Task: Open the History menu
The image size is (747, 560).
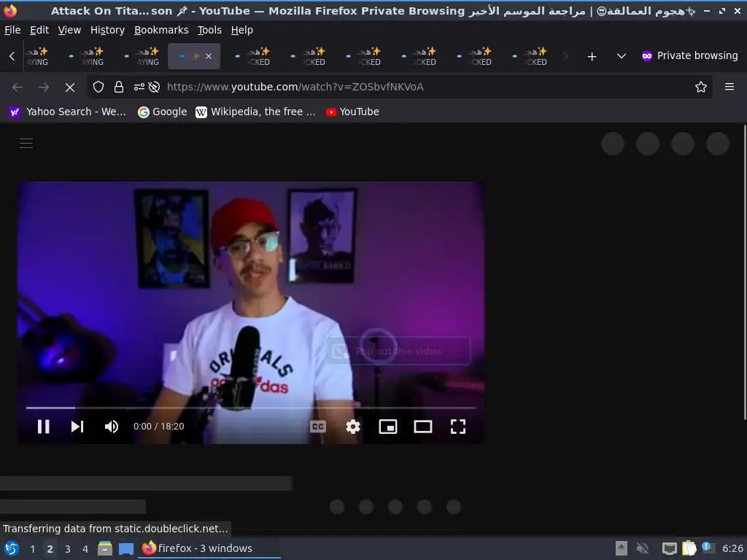Action: click(x=108, y=30)
